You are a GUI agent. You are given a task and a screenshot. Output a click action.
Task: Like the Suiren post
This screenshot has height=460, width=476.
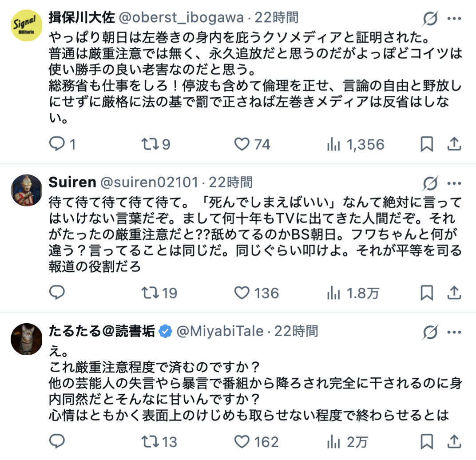click(242, 293)
